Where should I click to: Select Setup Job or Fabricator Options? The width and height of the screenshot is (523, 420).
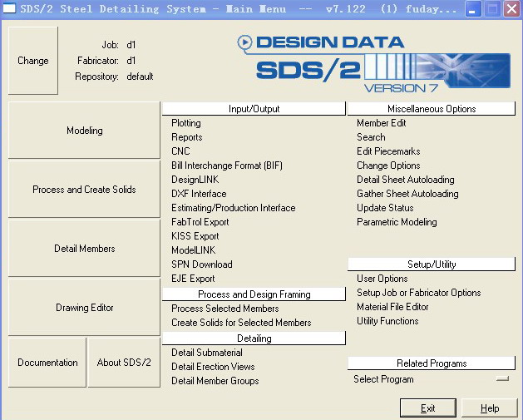click(x=418, y=293)
